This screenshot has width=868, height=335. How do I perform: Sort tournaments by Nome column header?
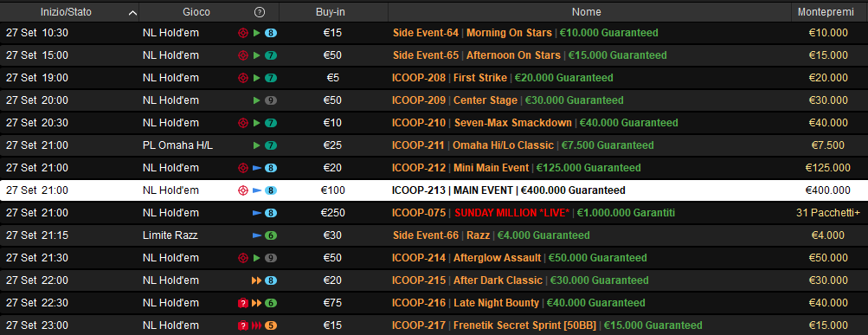(x=586, y=12)
